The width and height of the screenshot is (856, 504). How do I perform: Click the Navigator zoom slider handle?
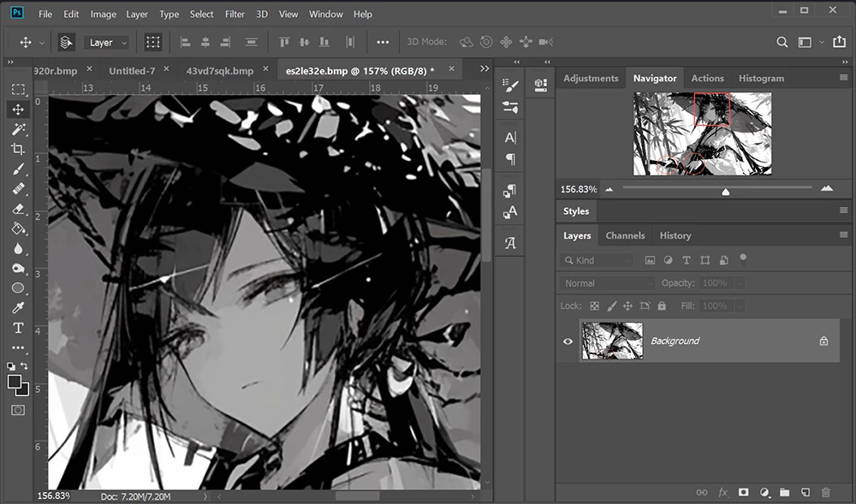726,192
